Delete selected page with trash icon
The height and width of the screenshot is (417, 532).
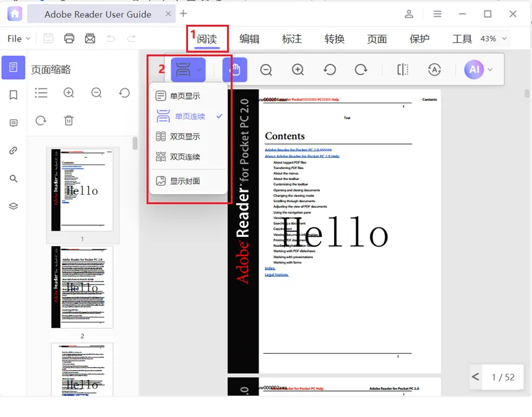[69, 121]
